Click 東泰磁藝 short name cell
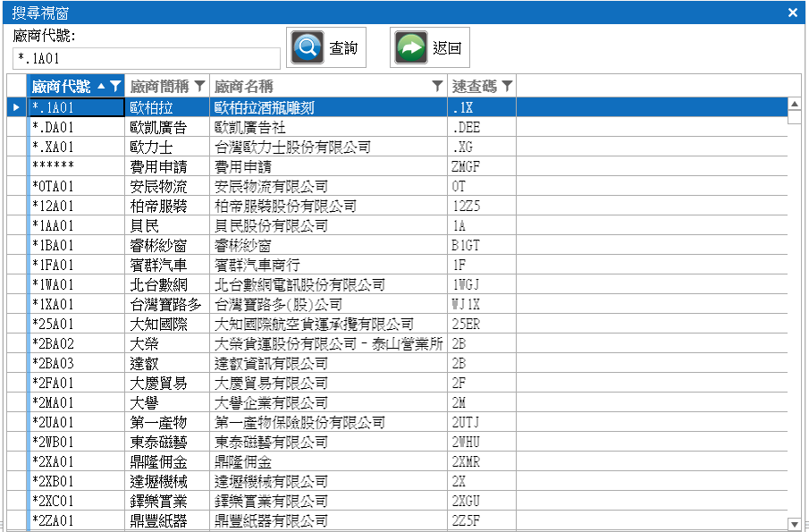Screen dimensions: 809x532 167,441
